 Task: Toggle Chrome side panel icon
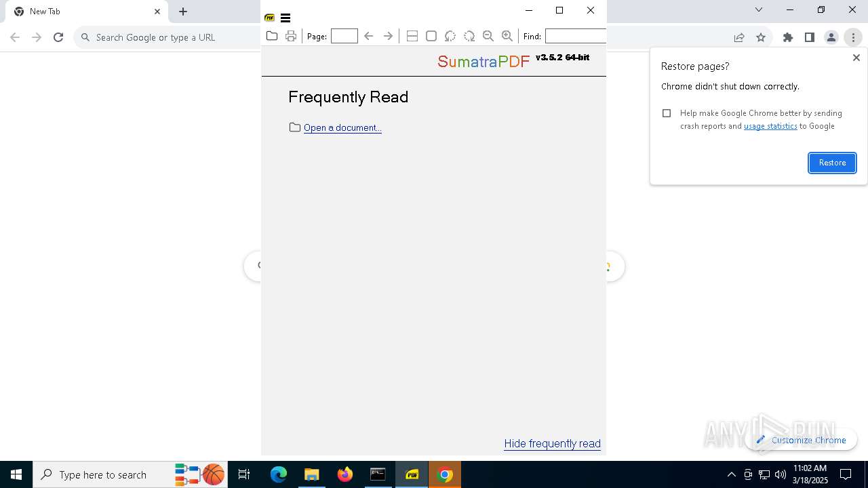[810, 37]
